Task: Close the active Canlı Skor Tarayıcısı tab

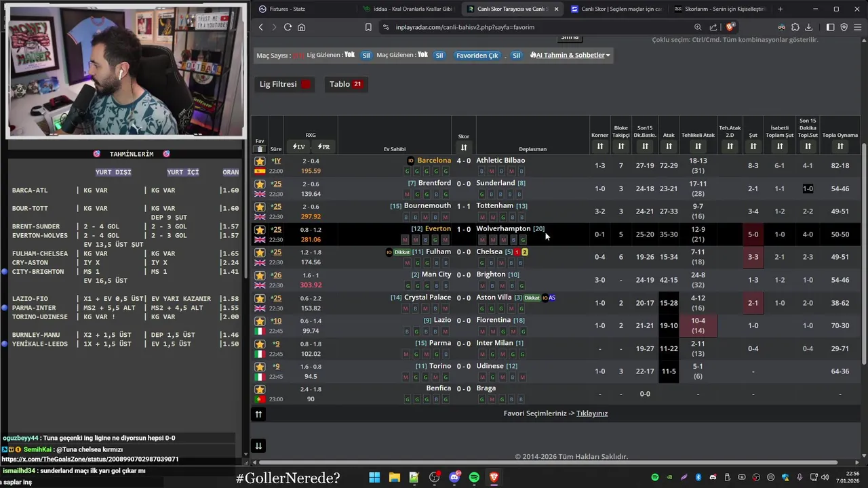Action: [557, 9]
